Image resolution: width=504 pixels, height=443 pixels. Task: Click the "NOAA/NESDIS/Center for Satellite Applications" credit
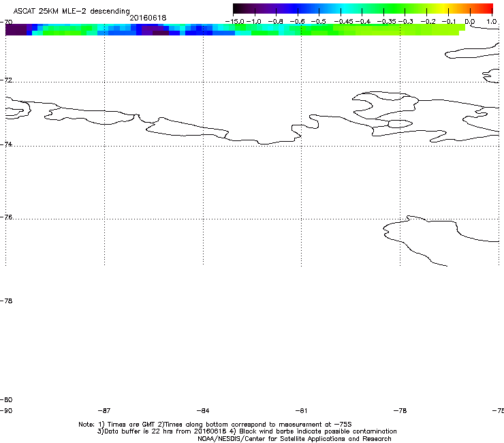[x=294, y=438]
